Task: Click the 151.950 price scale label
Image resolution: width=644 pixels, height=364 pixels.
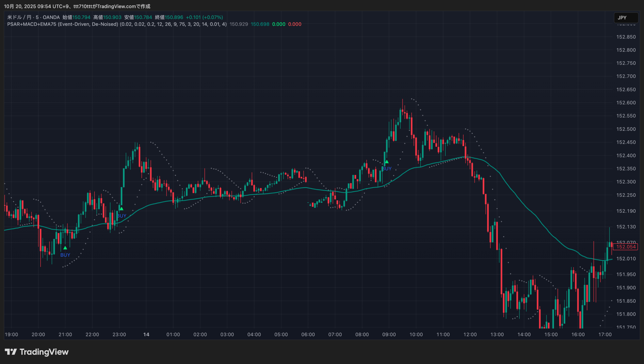Action: [x=626, y=275]
